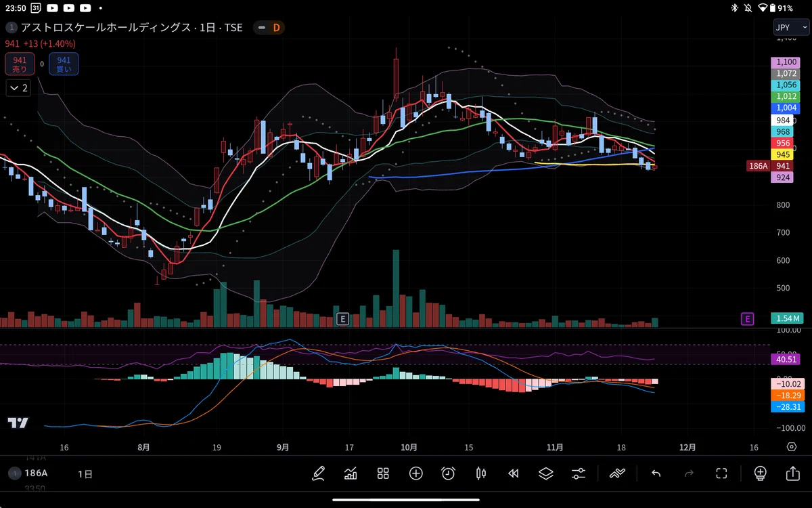
Task: Enter fullscreen mode with the brackets icon
Action: (x=721, y=473)
